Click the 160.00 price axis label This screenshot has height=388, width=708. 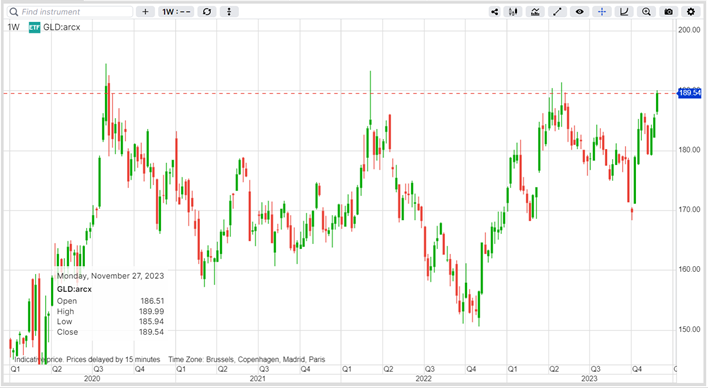[689, 269]
